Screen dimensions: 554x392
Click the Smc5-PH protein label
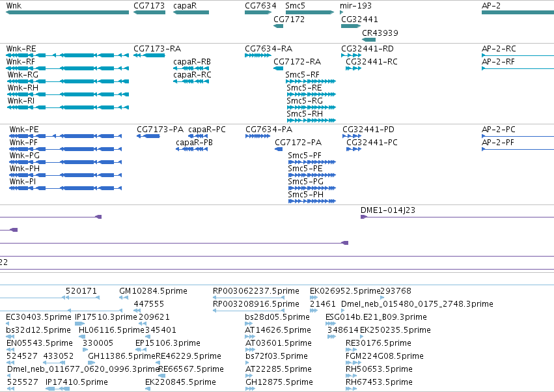tap(305, 195)
